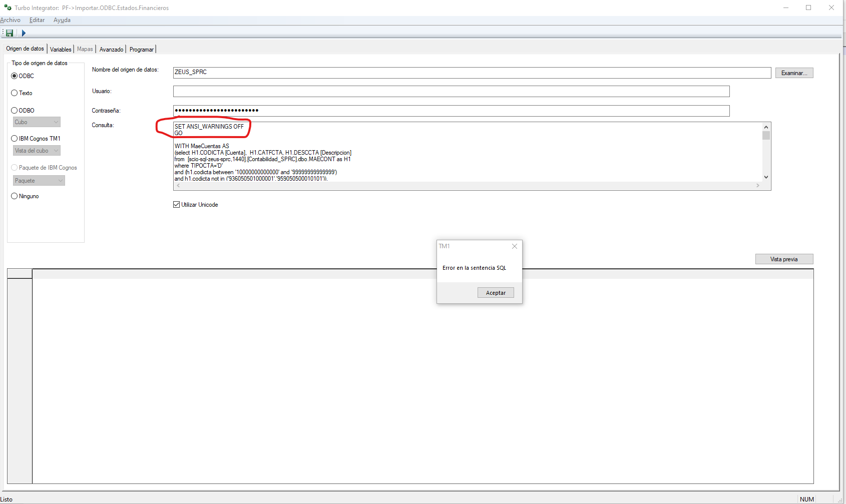Viewport: 846px width, 504px height.
Task: Switch to the Origen de datos tab
Action: 25,49
